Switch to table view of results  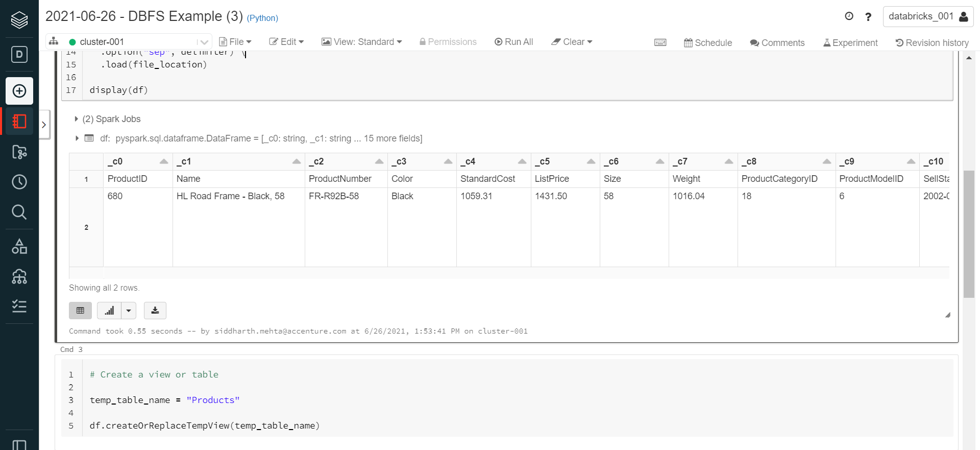[80, 311]
